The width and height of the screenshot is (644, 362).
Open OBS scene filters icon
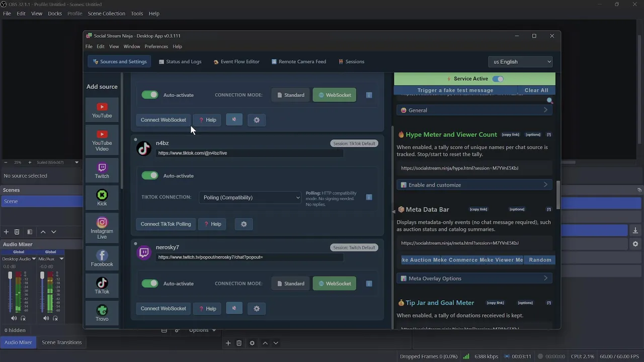click(x=30, y=232)
